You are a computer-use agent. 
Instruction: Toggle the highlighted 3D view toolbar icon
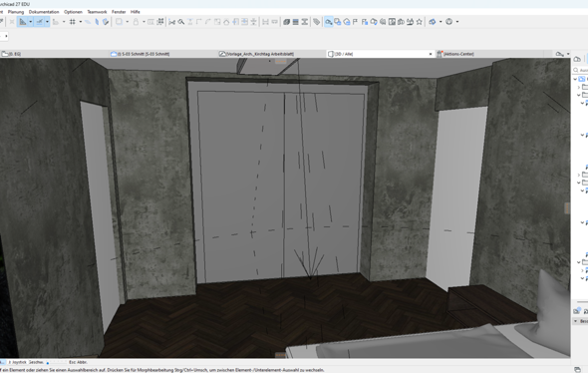point(329,22)
